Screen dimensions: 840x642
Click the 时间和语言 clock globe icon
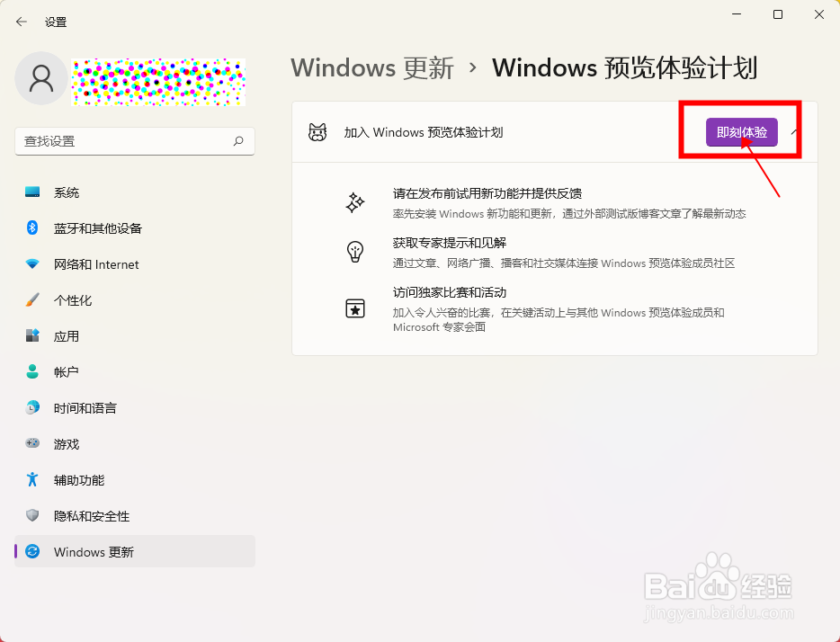(x=32, y=407)
